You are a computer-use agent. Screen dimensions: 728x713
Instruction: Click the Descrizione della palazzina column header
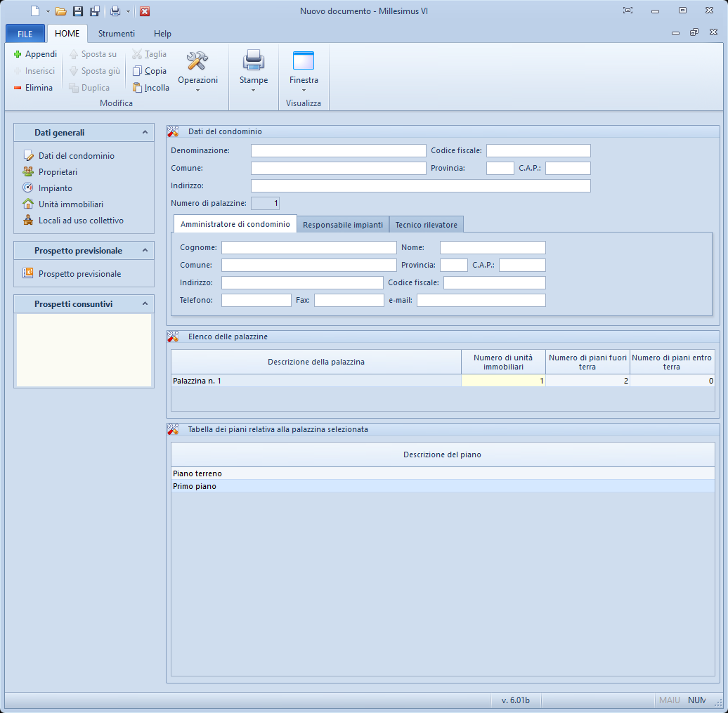tap(316, 362)
